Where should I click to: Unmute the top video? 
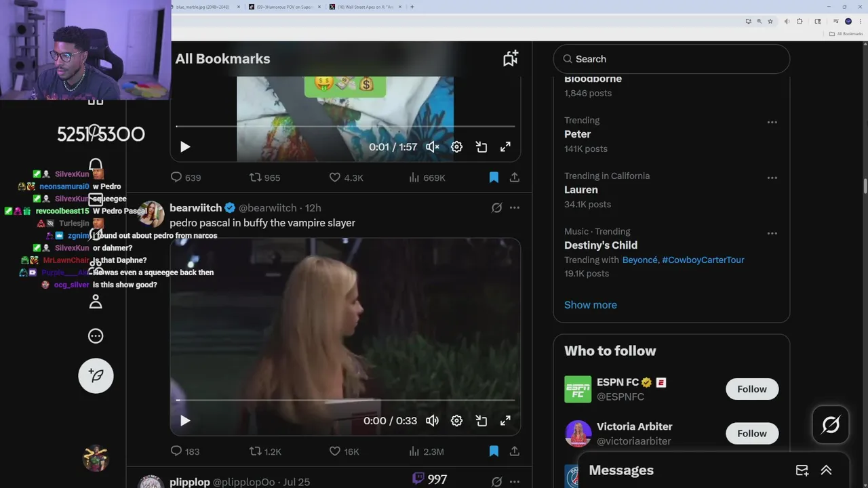click(x=432, y=146)
